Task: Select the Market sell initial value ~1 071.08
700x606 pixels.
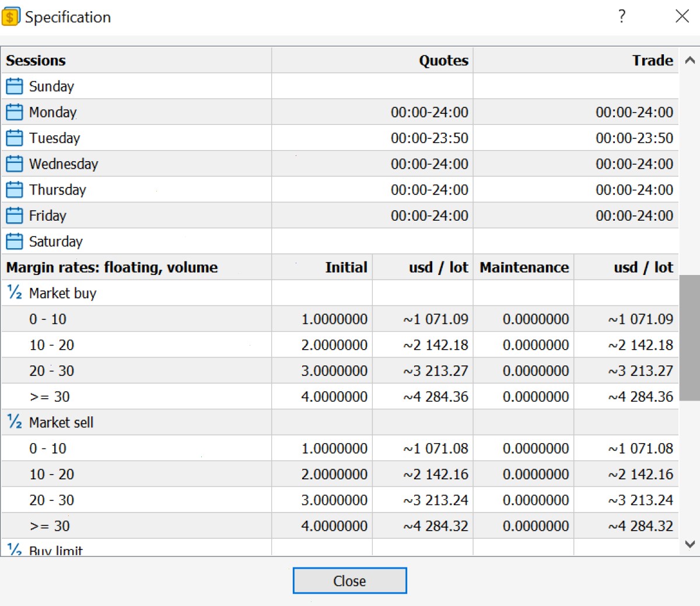Action: [x=435, y=448]
